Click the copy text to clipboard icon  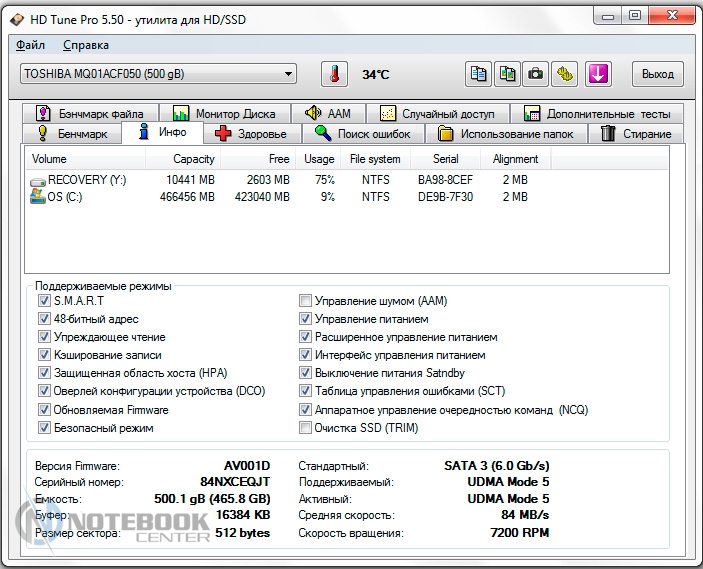479,74
